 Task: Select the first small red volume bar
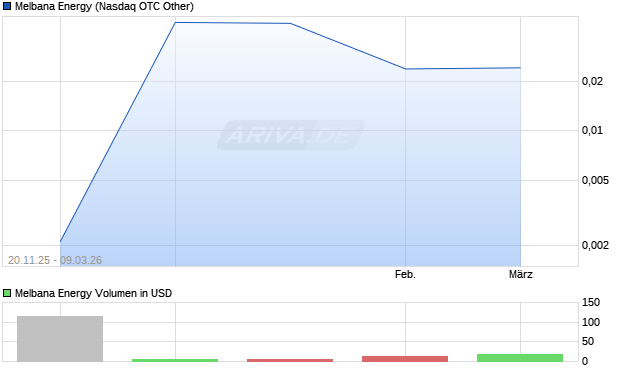tap(290, 360)
